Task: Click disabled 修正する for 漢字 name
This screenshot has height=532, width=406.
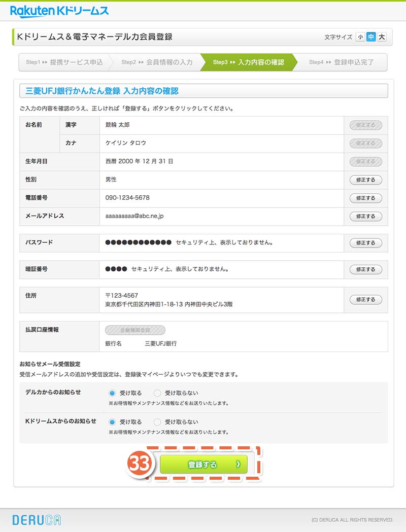Action: coord(366,125)
